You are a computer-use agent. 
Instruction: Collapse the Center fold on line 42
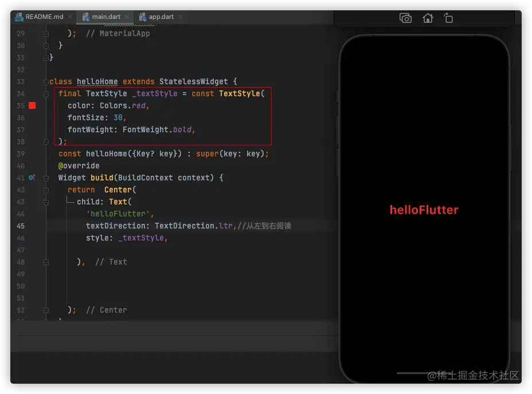click(x=46, y=190)
